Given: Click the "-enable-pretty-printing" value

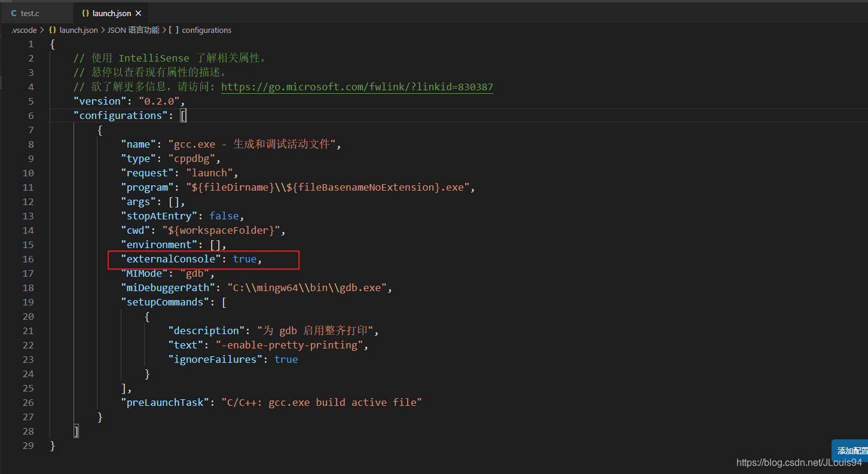Looking at the screenshot, I should click(289, 345).
